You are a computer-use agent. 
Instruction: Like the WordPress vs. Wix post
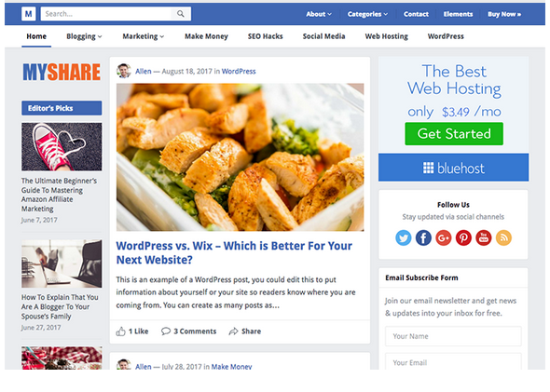coord(132,331)
